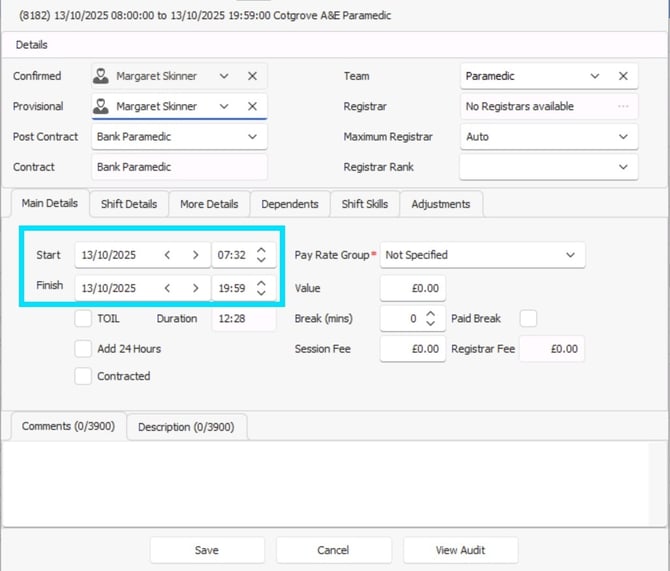Click Start date previous day arrow
Viewport: 670px width, 571px height.
(x=168, y=255)
